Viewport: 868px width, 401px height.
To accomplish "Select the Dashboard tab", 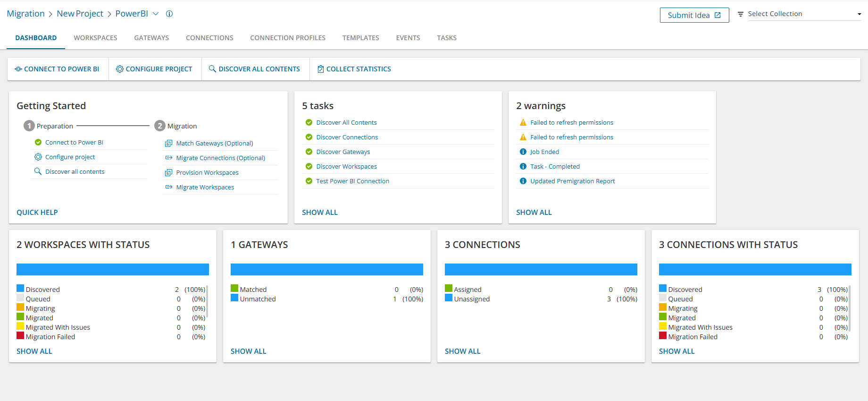I will point(36,38).
